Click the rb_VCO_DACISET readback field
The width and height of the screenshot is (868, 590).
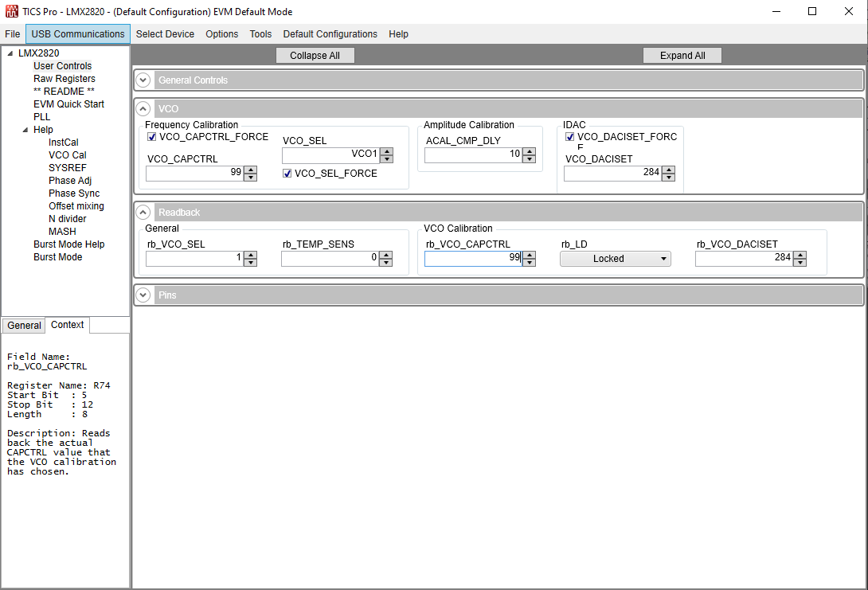pyautogui.click(x=745, y=259)
